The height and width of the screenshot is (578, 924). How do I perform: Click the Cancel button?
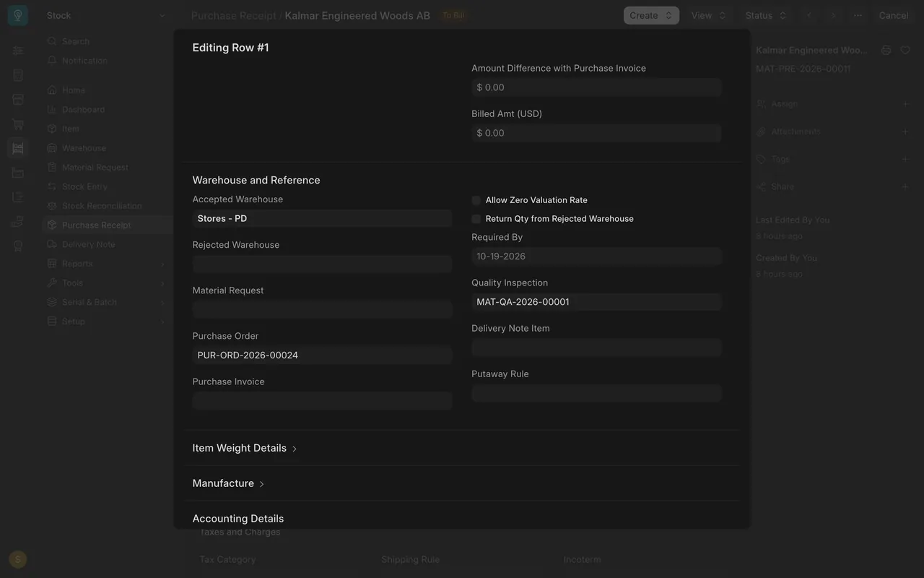[894, 15]
